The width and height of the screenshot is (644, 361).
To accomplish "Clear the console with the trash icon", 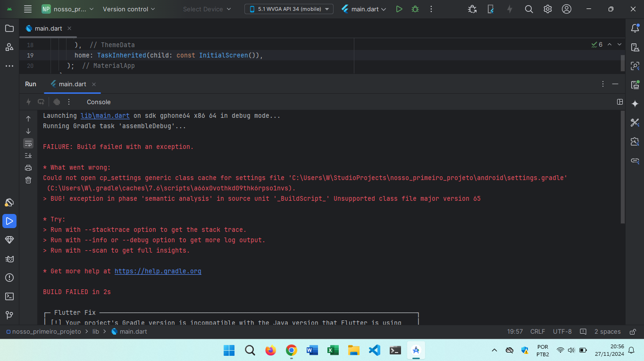I will (x=28, y=180).
